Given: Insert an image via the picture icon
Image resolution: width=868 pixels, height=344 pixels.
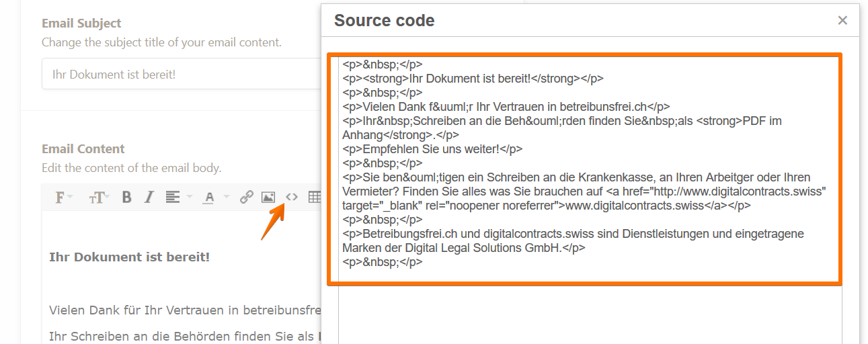Looking at the screenshot, I should pos(268,198).
